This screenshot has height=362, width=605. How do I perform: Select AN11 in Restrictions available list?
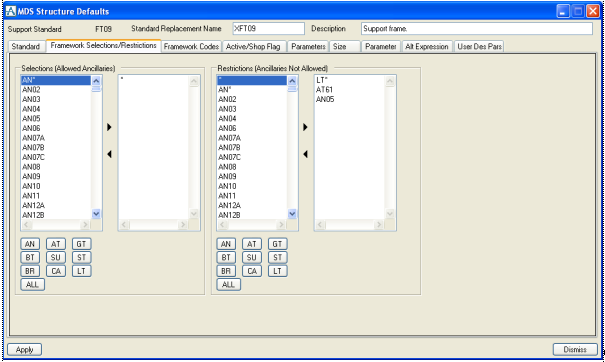(252, 196)
